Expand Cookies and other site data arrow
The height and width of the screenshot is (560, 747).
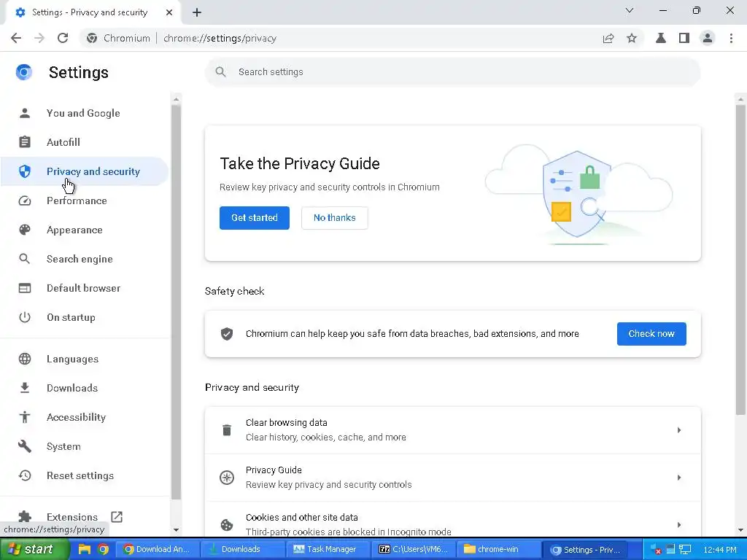[x=679, y=525]
